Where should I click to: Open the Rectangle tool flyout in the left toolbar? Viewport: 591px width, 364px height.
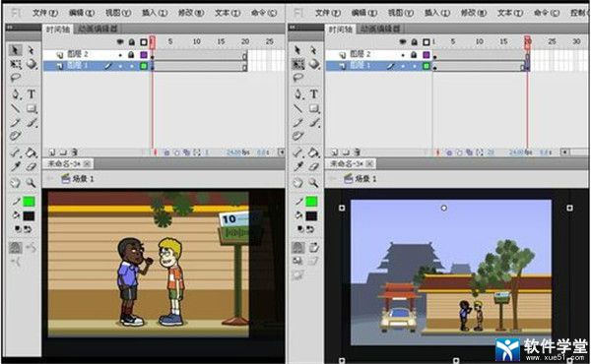[32, 109]
